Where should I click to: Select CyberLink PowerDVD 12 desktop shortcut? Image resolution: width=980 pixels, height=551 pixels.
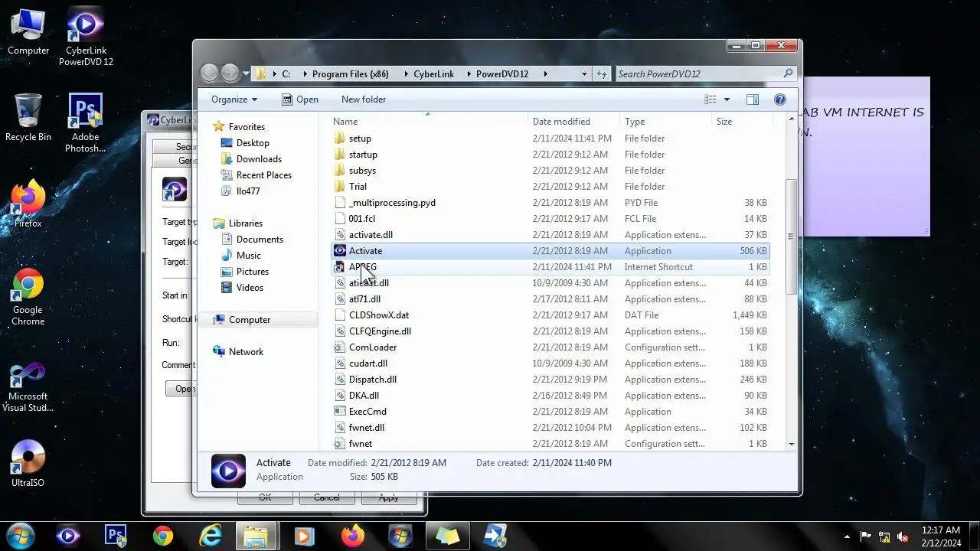coord(86,36)
